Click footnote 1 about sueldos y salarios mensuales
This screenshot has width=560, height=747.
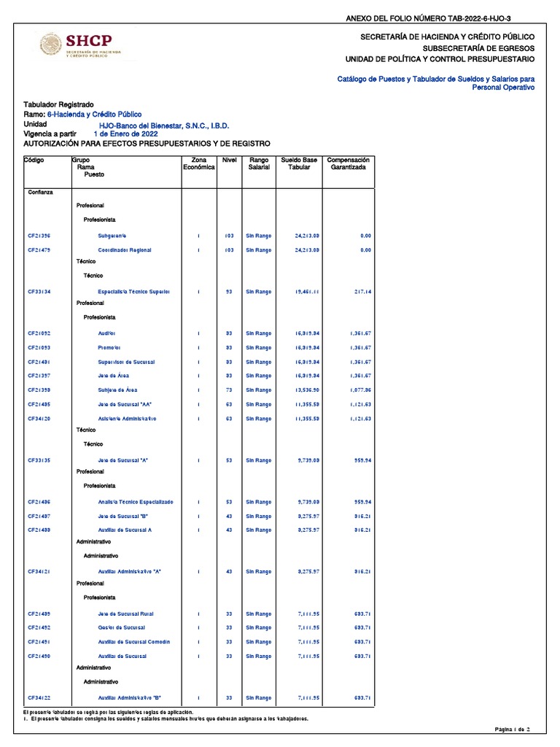166,719
